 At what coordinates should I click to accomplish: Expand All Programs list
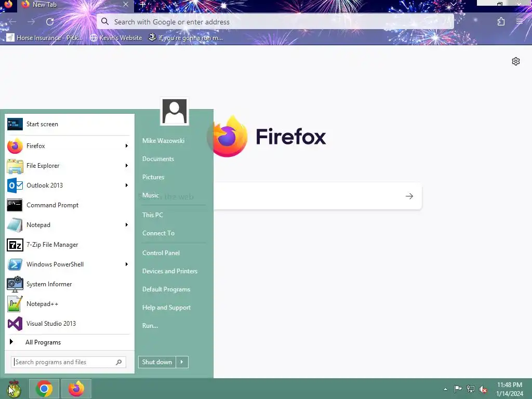point(68,342)
